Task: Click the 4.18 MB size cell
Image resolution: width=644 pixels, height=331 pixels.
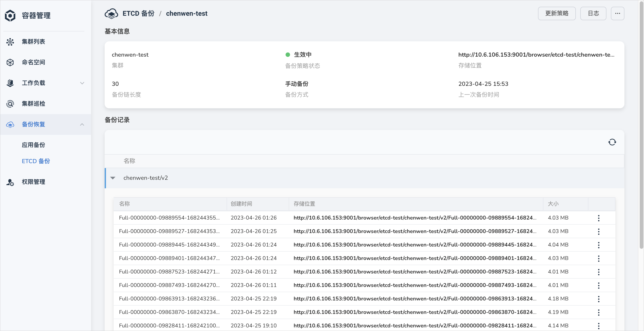Action: tap(558, 299)
